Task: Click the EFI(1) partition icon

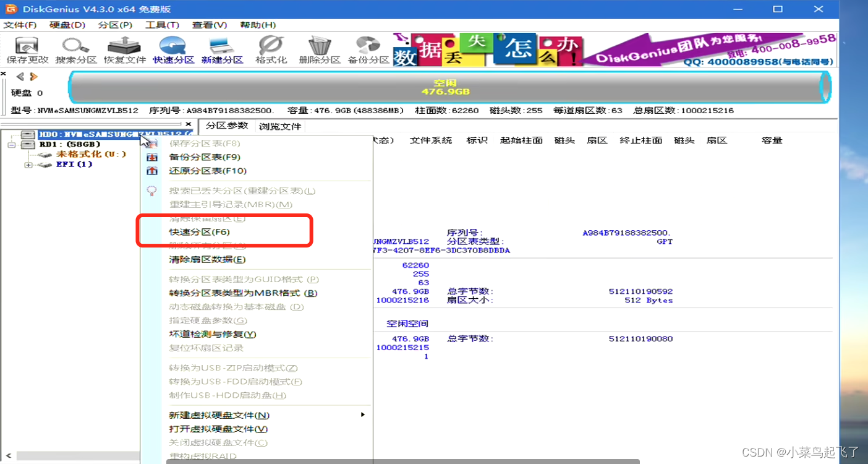Action: 45,165
